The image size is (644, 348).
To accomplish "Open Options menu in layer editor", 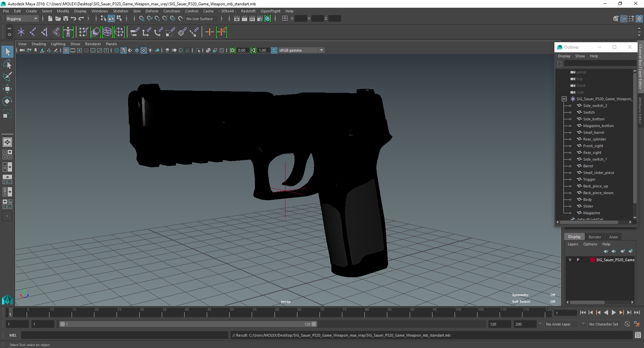I will pyautogui.click(x=590, y=244).
